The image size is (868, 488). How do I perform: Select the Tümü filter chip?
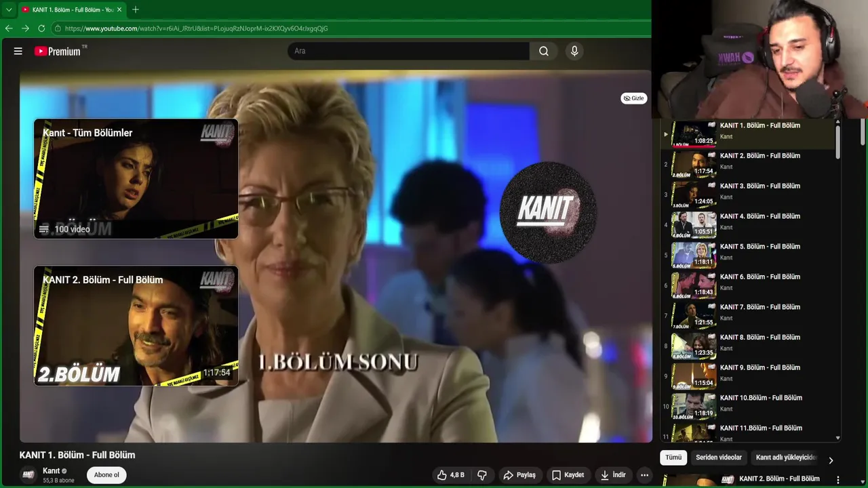point(673,457)
